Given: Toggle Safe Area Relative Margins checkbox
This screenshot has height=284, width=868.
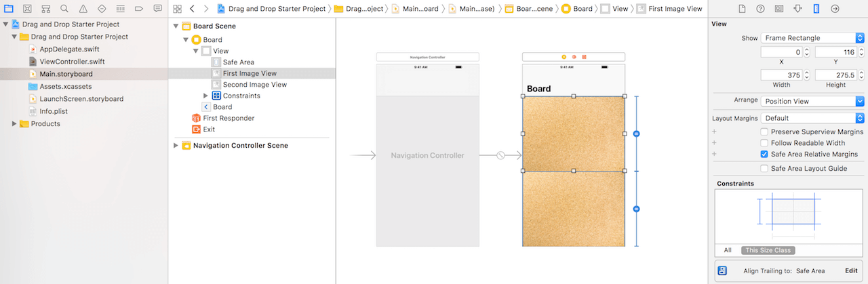Looking at the screenshot, I should [x=764, y=155].
